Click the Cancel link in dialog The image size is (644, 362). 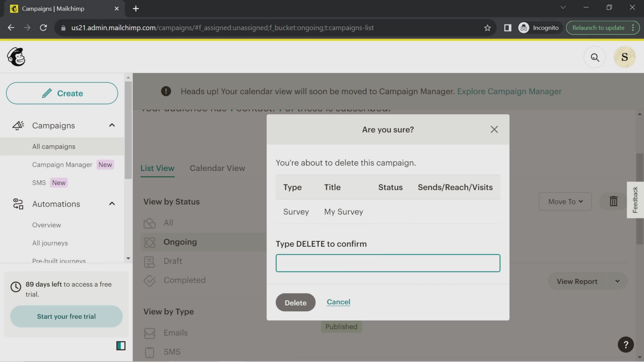(x=338, y=302)
